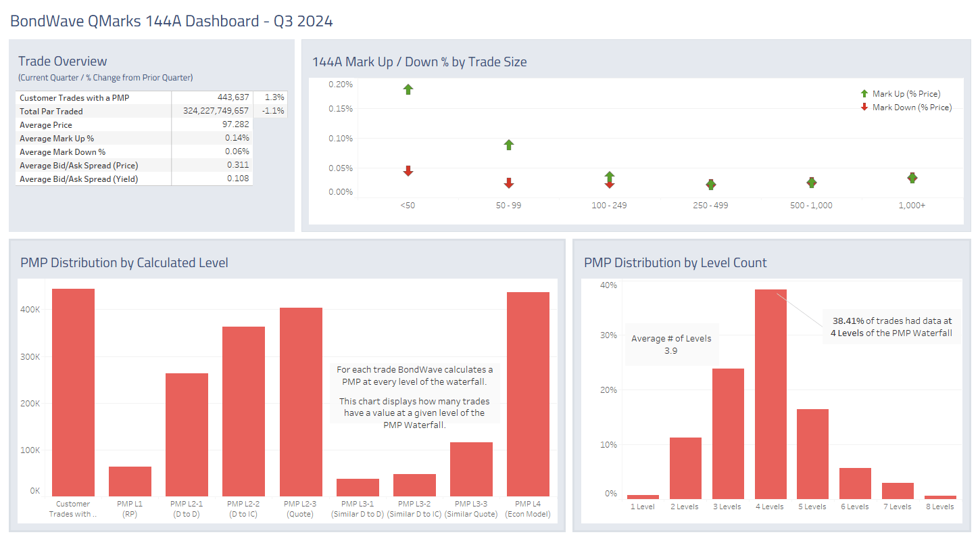Viewport: 980px width, 541px height.
Task: Click the green Mark Up arrow for <50
Action: click(x=408, y=89)
